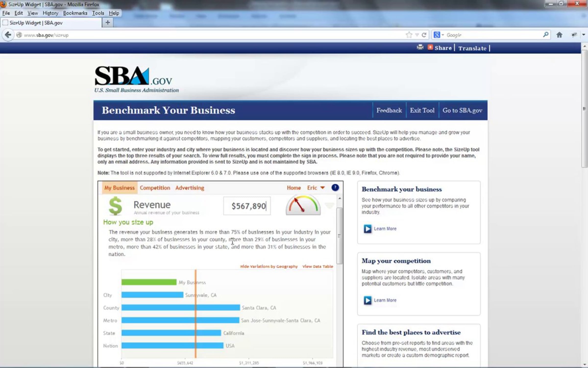Expand the dropdown arrow beside the gauge

coord(329,205)
